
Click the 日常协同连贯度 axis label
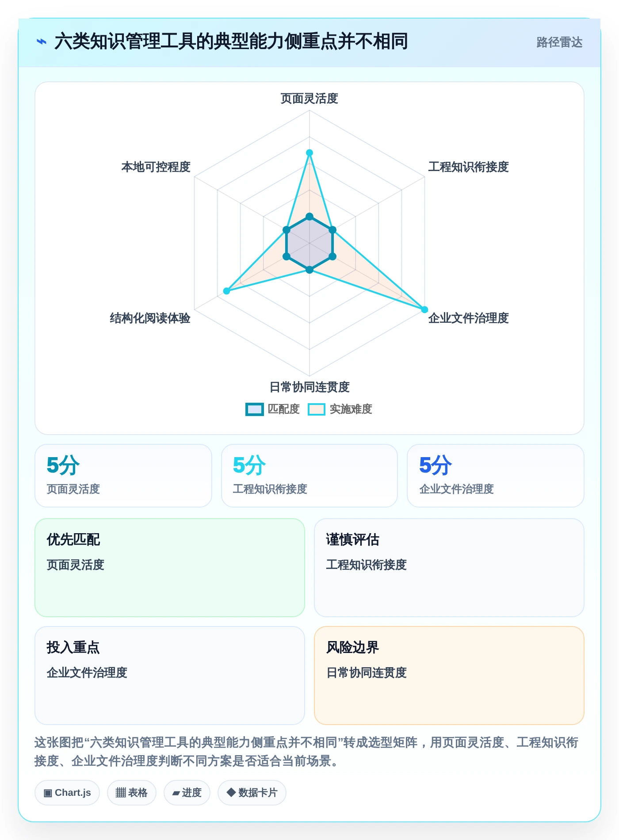(x=309, y=387)
